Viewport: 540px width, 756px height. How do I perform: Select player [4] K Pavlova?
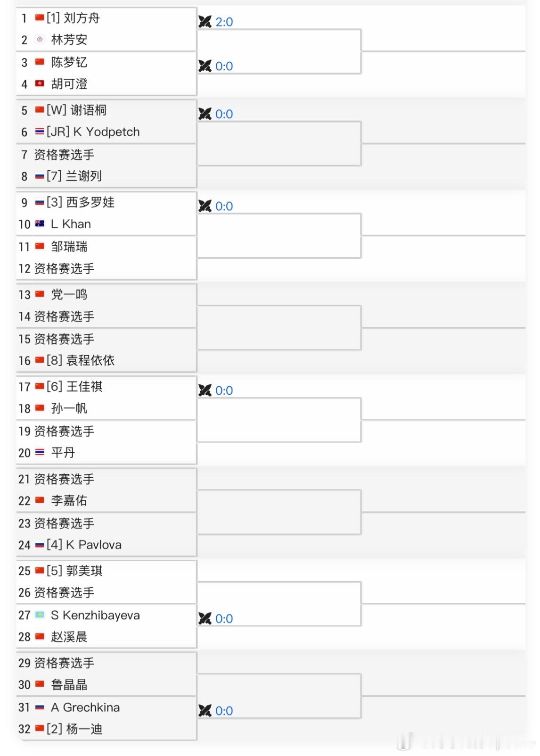click(x=84, y=545)
